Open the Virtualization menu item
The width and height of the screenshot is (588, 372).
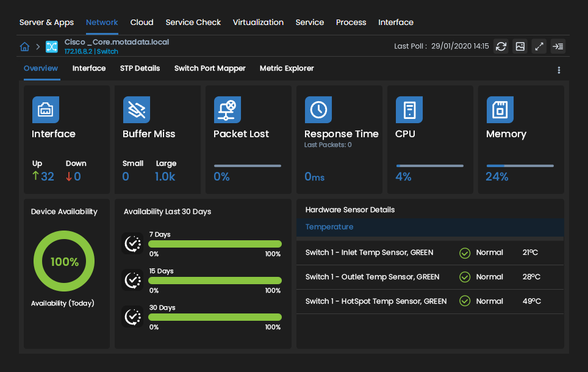(x=258, y=23)
